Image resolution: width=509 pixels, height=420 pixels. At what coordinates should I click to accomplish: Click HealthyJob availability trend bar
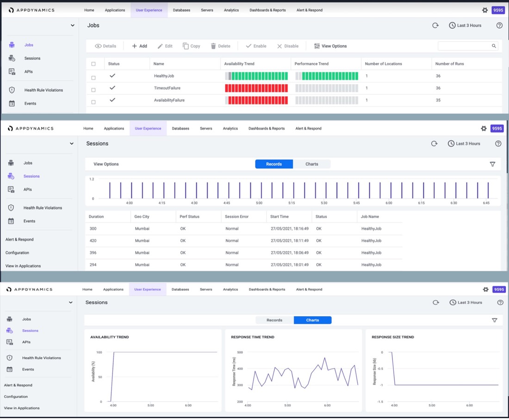pyautogui.click(x=256, y=76)
